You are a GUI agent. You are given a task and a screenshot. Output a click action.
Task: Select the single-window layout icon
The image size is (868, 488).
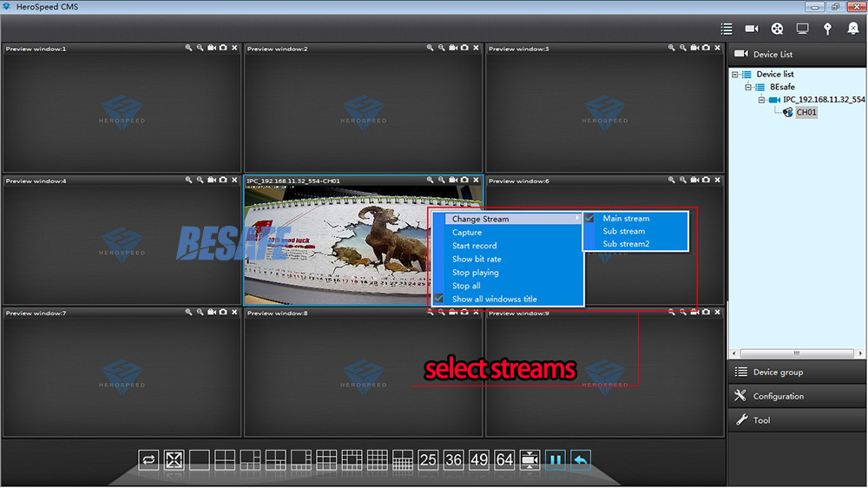[200, 459]
